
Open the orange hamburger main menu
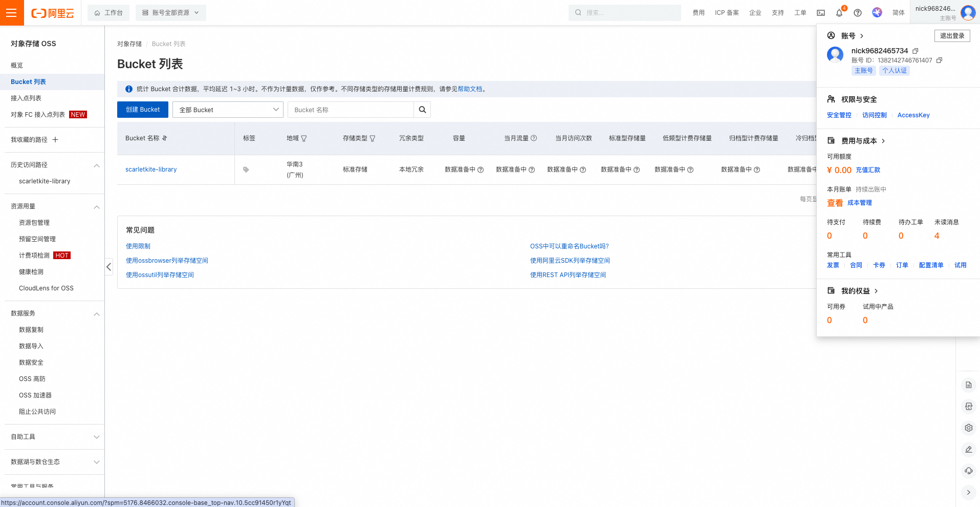[12, 12]
